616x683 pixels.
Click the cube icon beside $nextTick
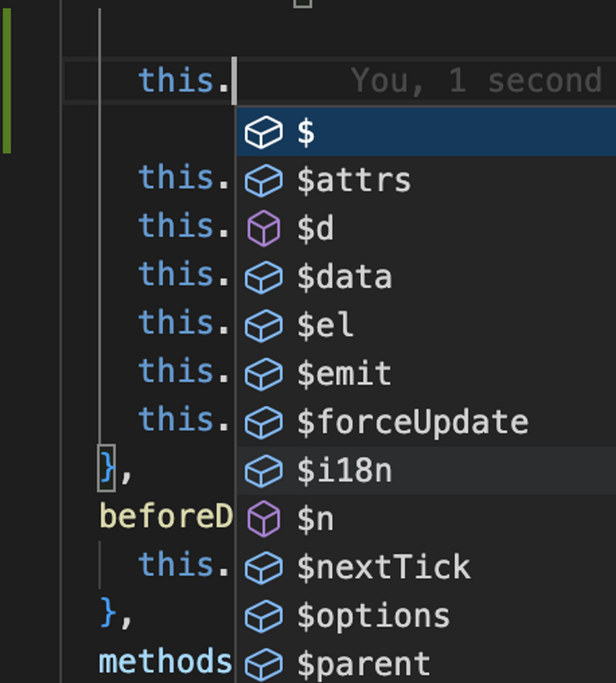[x=264, y=567]
